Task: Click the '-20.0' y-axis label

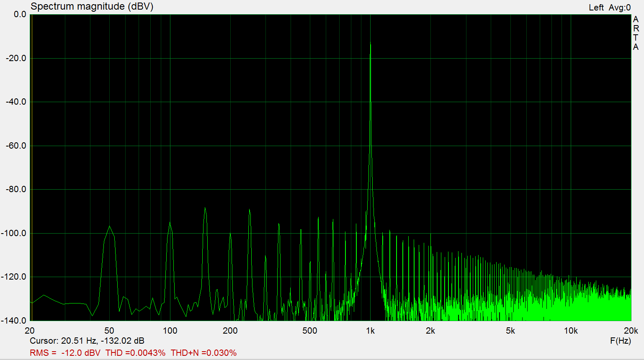Action: tap(16, 58)
